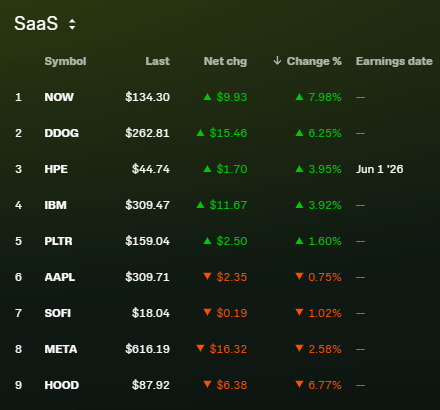The height and width of the screenshot is (410, 440).
Task: Click the down-arrow sort icon beside Change %
Action: point(277,61)
